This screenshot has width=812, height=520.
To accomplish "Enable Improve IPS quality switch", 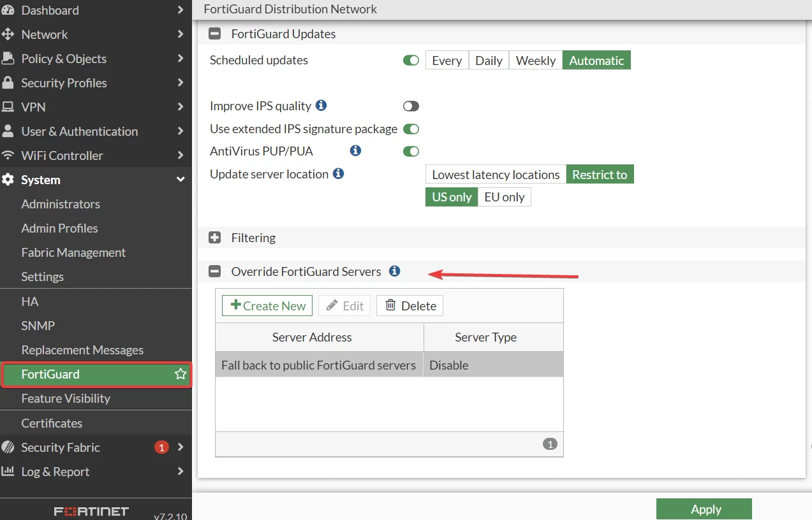I will click(x=411, y=106).
